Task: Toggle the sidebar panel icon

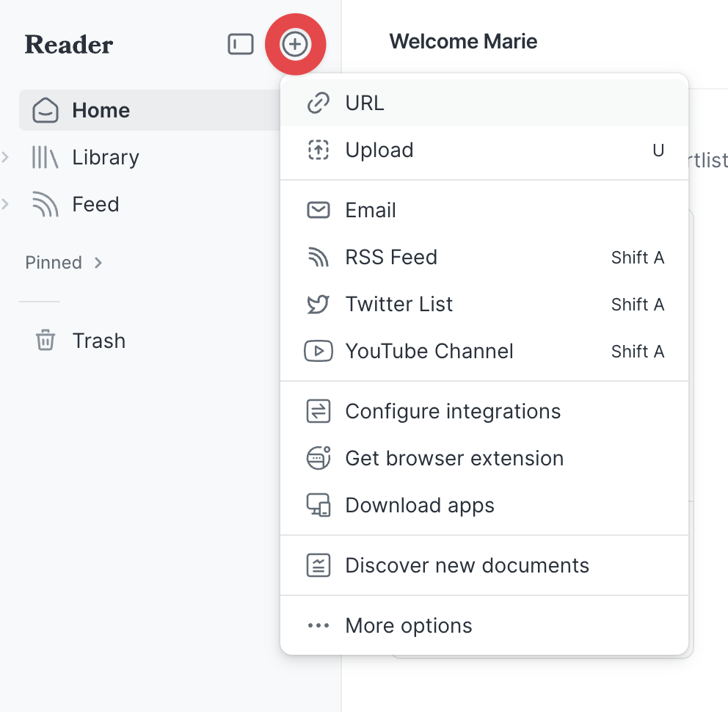Action: [240, 45]
